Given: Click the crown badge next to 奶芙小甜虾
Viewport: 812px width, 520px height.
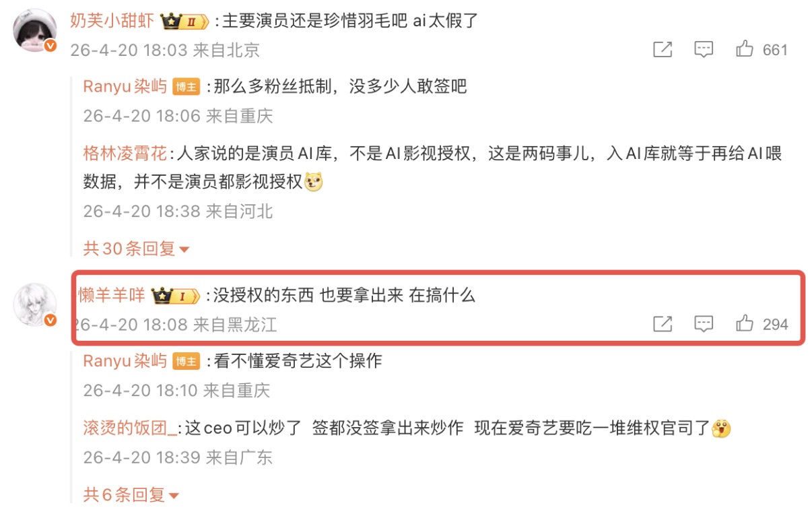Looking at the screenshot, I should point(184,22).
